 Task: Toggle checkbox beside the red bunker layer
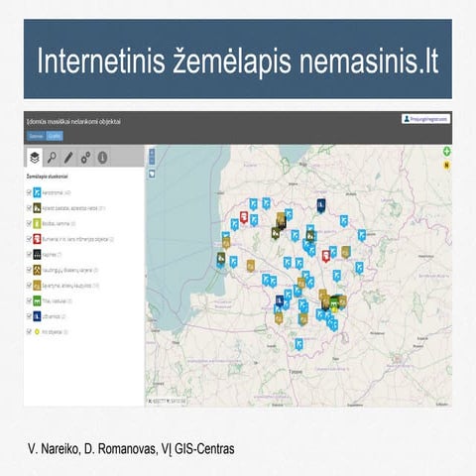(x=29, y=239)
